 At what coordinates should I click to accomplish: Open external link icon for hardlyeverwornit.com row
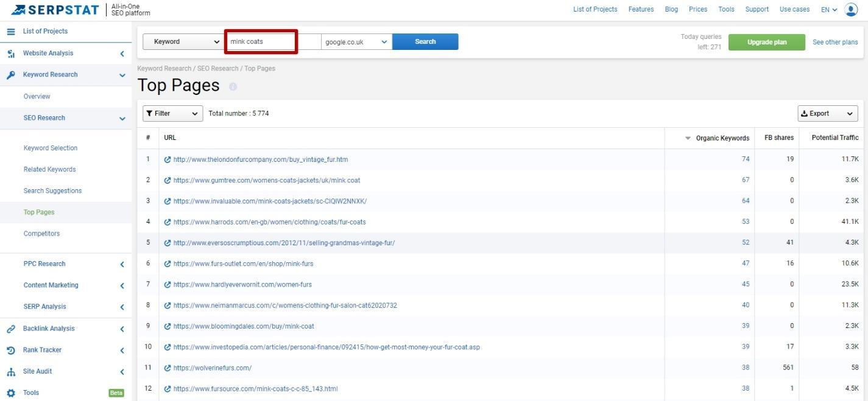168,284
